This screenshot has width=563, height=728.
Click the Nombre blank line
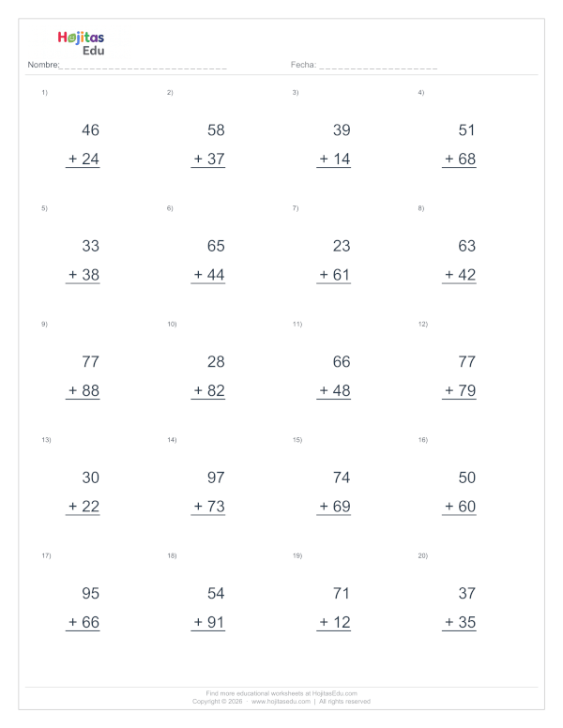(144, 66)
